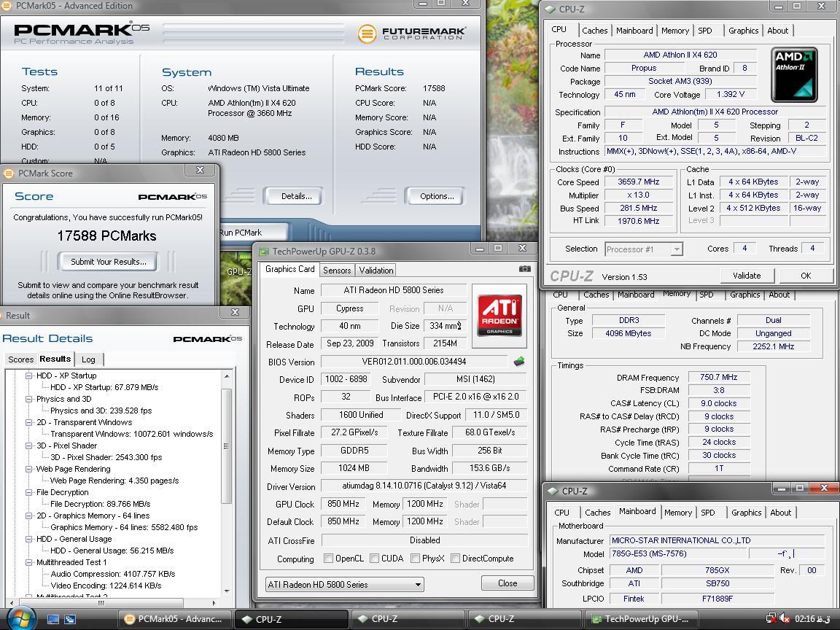
Task: Open the GPU selection dropdown in GPU-Z
Action: click(x=344, y=584)
